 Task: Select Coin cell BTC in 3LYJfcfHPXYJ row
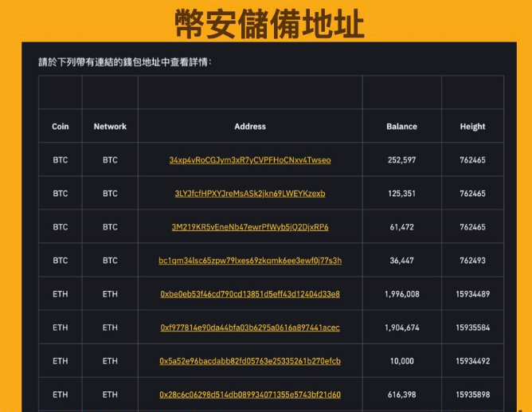click(61, 194)
